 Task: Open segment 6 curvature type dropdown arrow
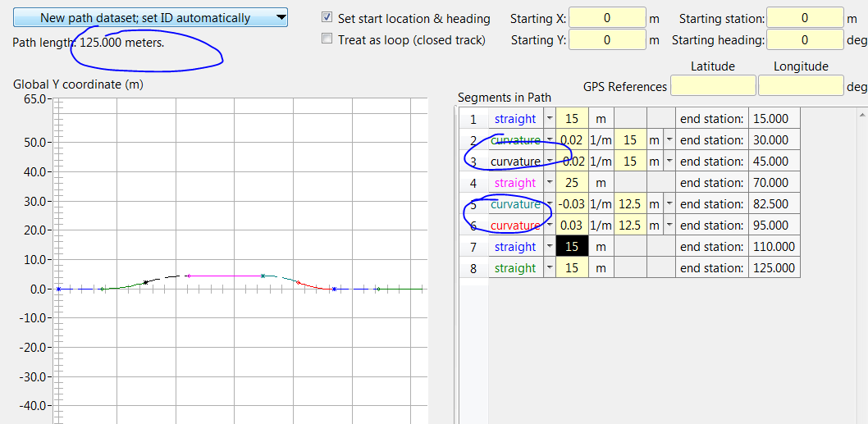click(x=549, y=226)
